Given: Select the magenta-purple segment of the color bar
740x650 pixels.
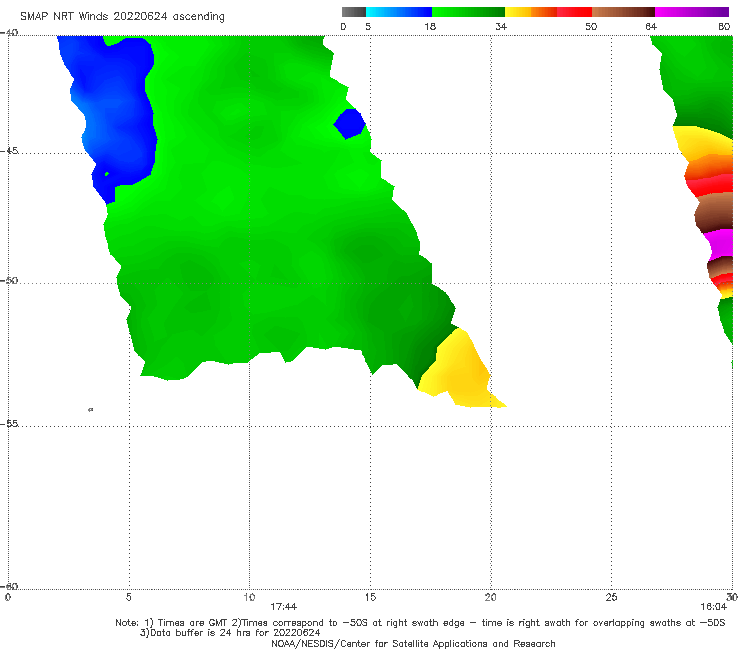Looking at the screenshot, I should pos(692,12).
